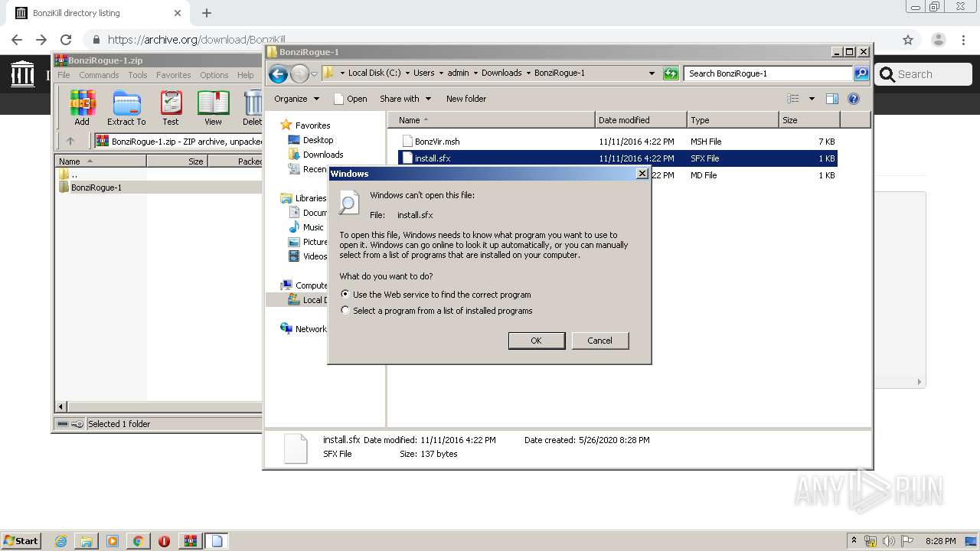
Task: Sort by Type column header in Explorer
Action: pos(732,120)
